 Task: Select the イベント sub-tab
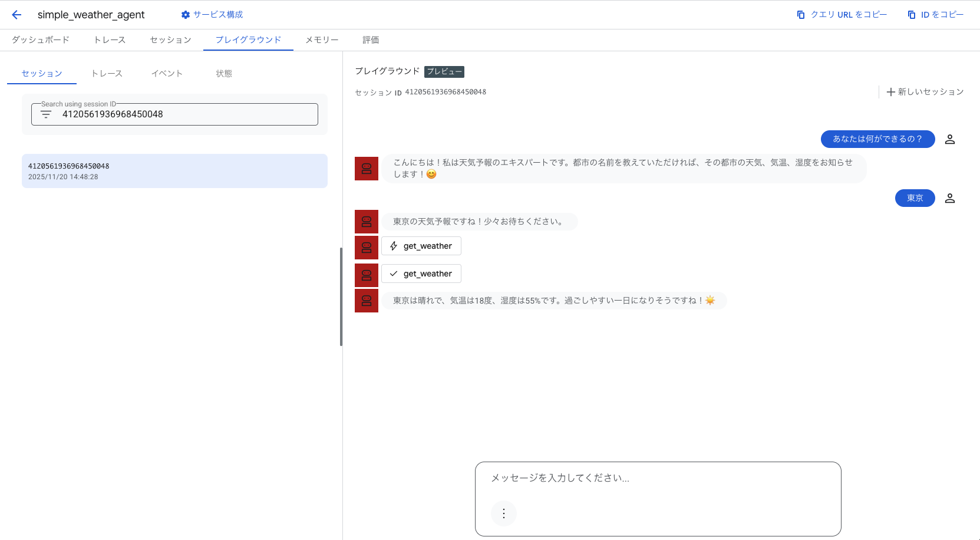coord(167,74)
